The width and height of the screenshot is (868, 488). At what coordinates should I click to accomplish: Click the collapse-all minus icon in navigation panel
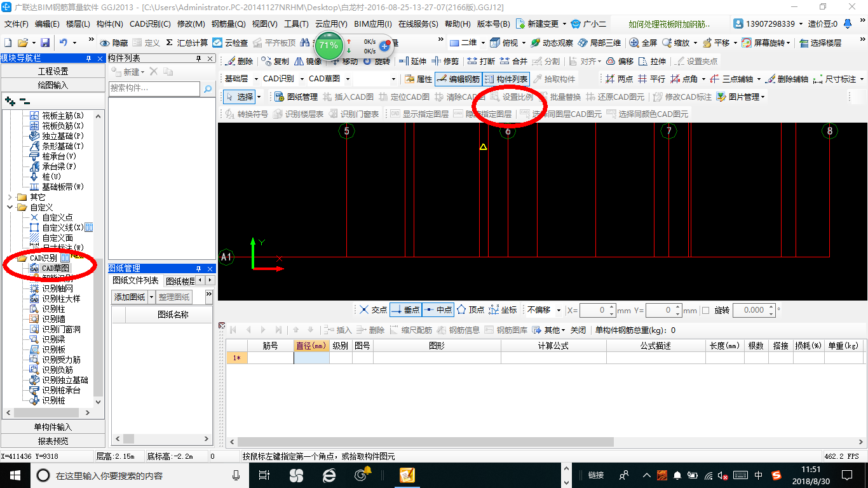(x=24, y=101)
